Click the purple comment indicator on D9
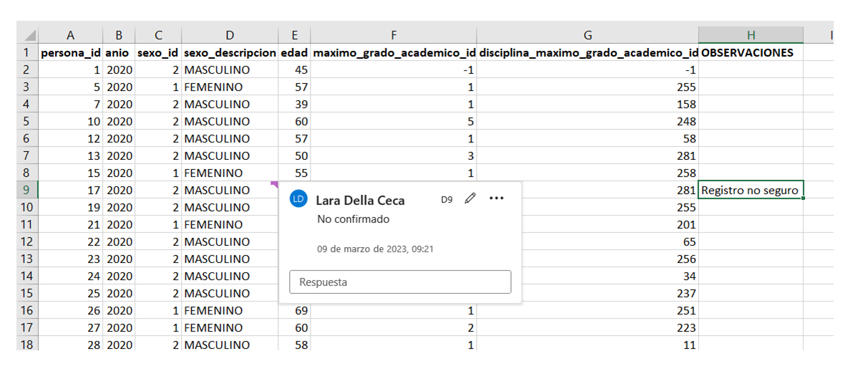The image size is (868, 379). (274, 185)
